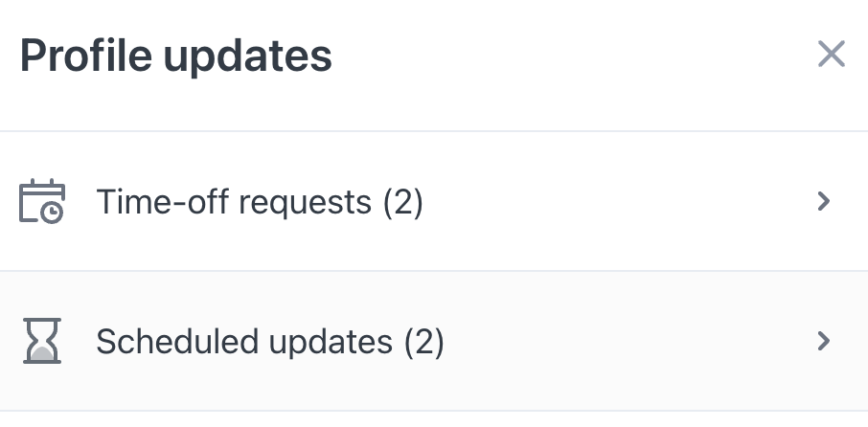The image size is (868, 427).
Task: Expand Scheduled updates chevron arrow
Action: click(824, 341)
